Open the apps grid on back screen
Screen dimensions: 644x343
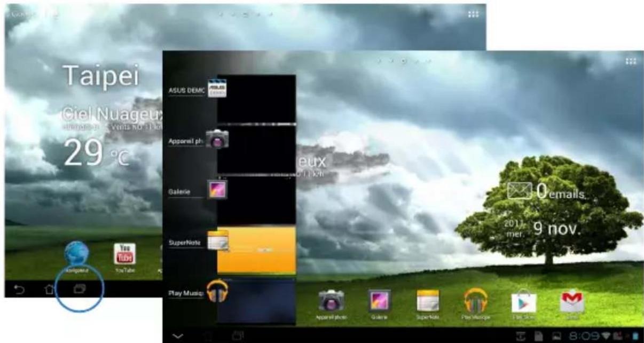tap(473, 14)
